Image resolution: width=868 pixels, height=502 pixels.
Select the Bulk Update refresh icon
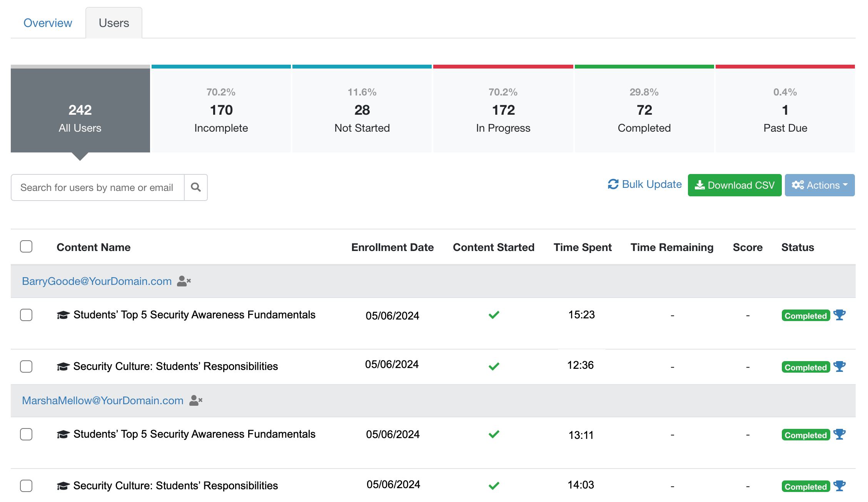click(x=613, y=184)
